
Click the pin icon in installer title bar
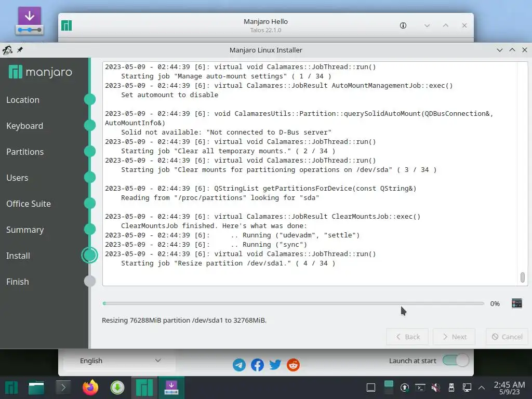coord(20,50)
